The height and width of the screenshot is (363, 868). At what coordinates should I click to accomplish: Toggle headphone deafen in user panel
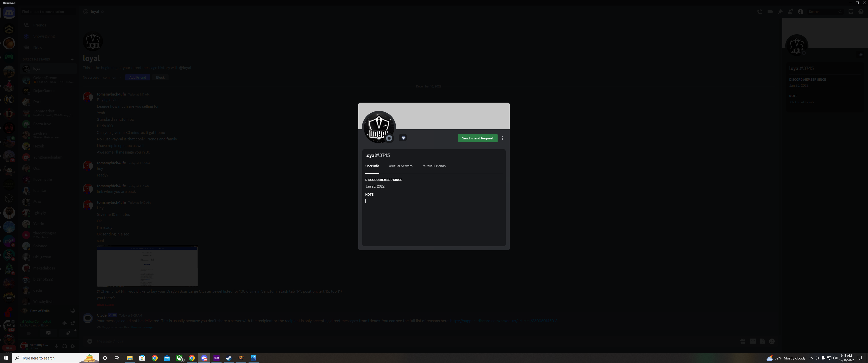point(64,346)
